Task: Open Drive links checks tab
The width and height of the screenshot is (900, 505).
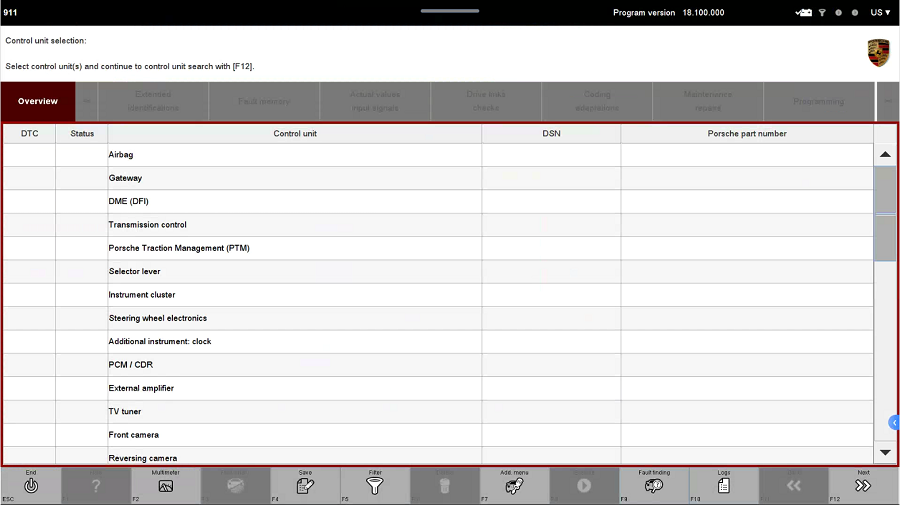Action: tap(486, 102)
